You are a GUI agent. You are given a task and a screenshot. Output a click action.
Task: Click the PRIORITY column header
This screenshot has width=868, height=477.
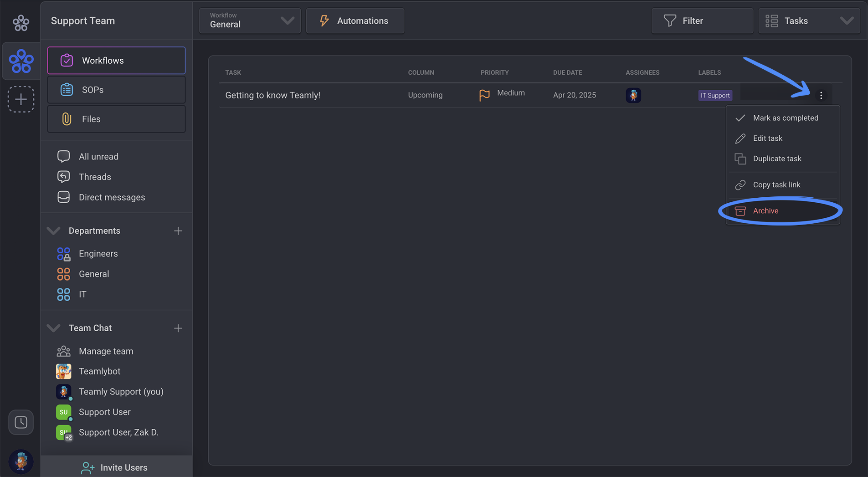494,72
